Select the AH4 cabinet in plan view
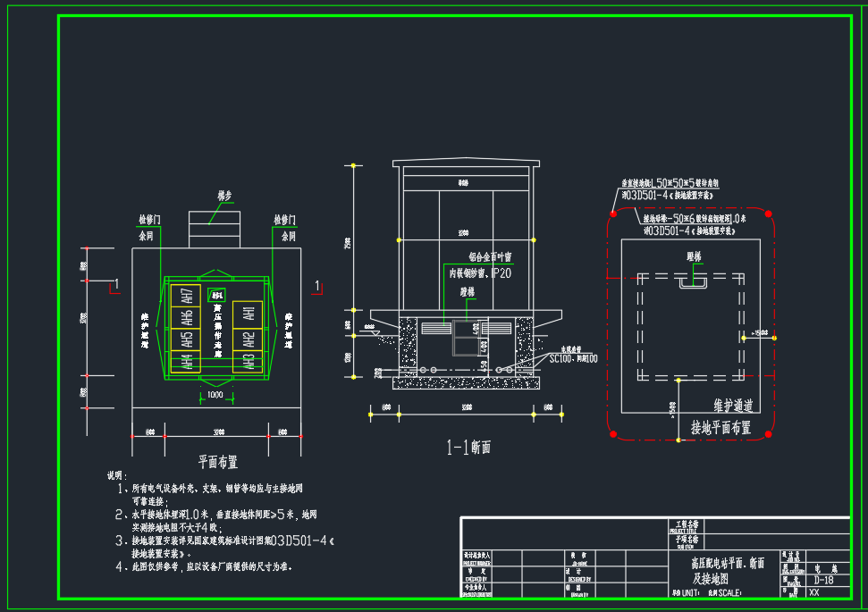This screenshot has height=612, width=868. 187,362
